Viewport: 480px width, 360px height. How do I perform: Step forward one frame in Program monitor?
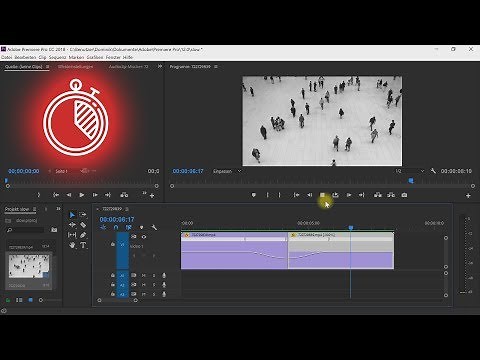pyautogui.click(x=349, y=195)
